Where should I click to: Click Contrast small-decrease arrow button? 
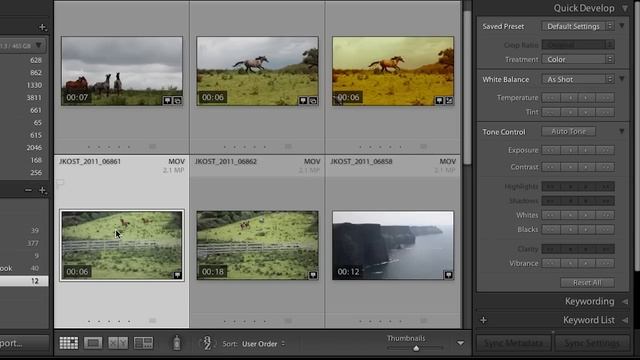click(x=570, y=167)
